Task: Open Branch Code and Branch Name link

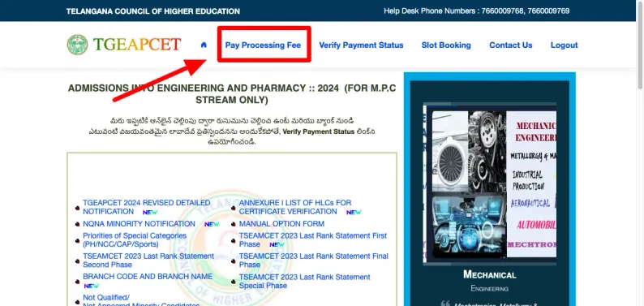Action: click(148, 277)
